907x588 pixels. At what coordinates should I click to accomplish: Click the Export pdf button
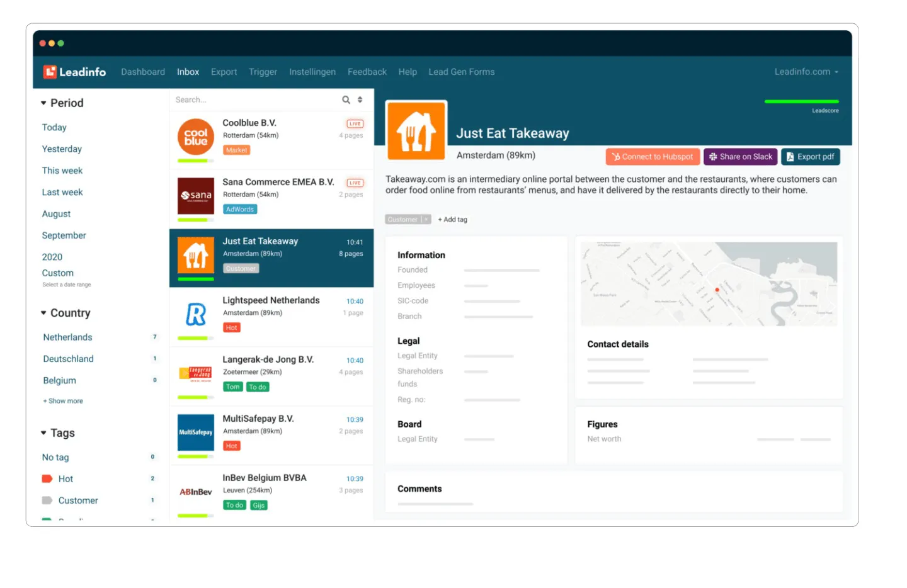click(811, 157)
